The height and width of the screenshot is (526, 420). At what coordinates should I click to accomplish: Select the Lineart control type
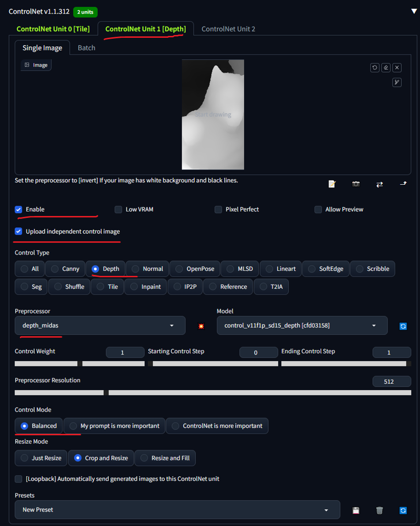[280, 269]
